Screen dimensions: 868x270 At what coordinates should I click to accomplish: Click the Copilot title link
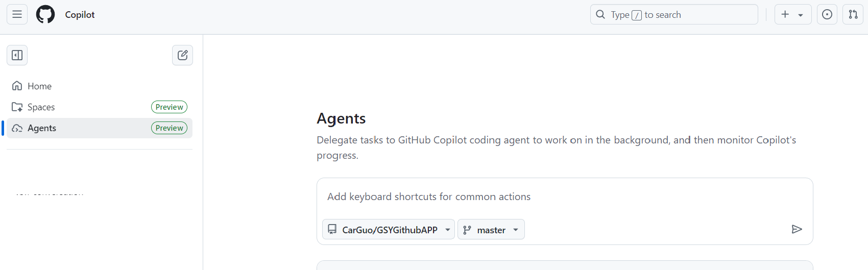pos(80,15)
